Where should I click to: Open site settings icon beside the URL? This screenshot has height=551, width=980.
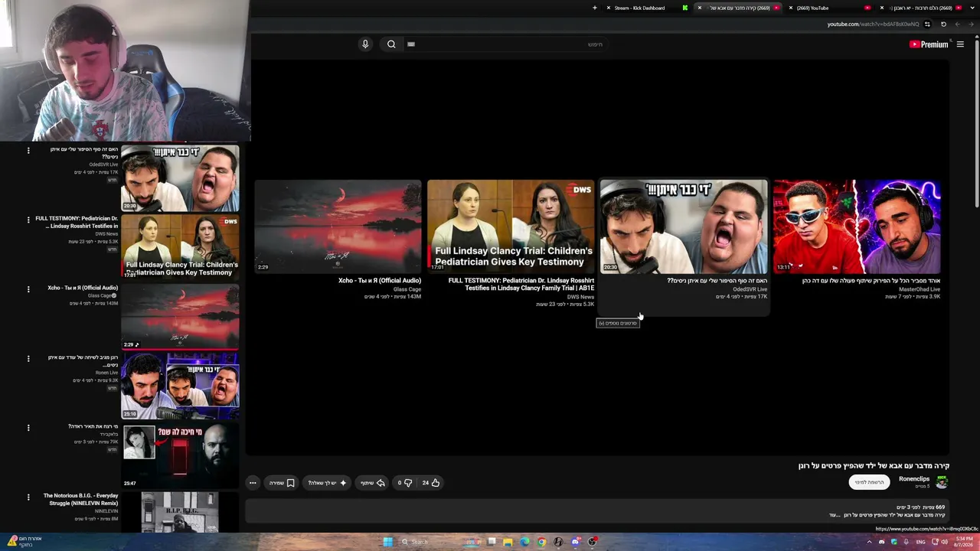tap(927, 24)
